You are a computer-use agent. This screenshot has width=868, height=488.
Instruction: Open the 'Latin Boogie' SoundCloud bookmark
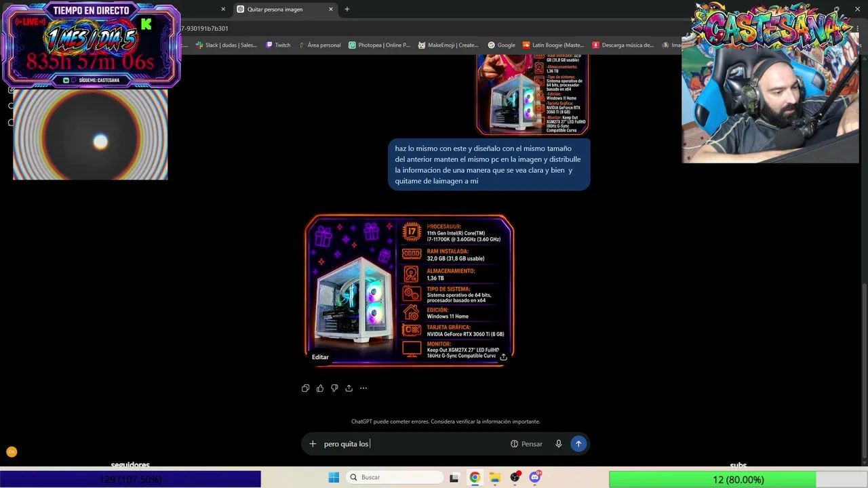coord(553,45)
